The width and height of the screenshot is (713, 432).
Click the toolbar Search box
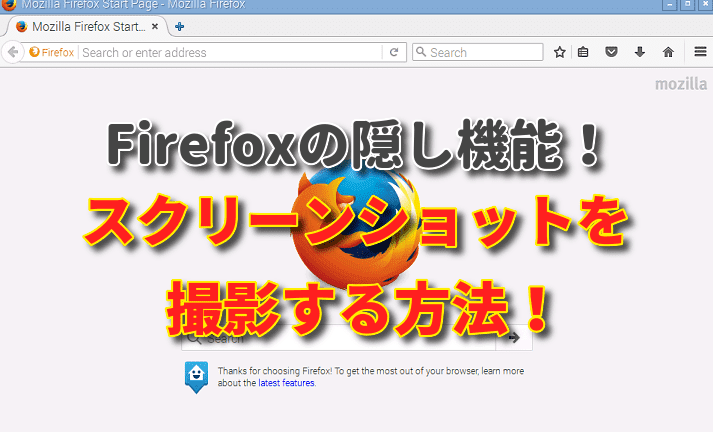coord(477,52)
